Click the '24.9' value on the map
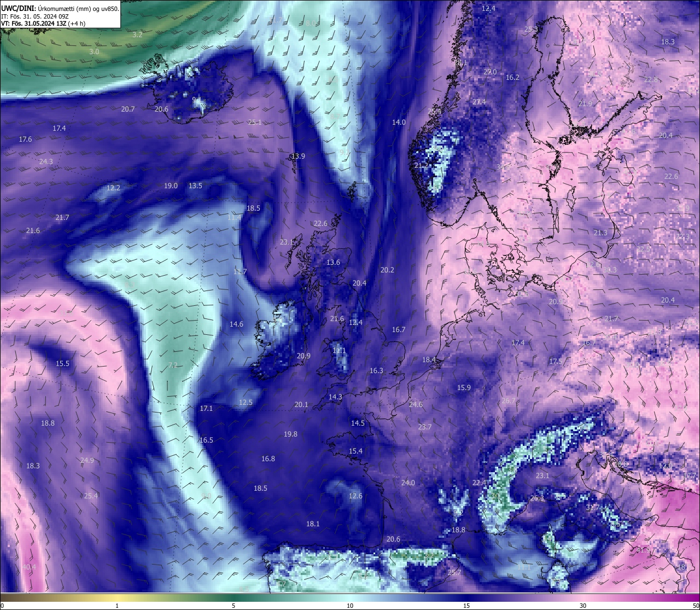 click(x=87, y=461)
